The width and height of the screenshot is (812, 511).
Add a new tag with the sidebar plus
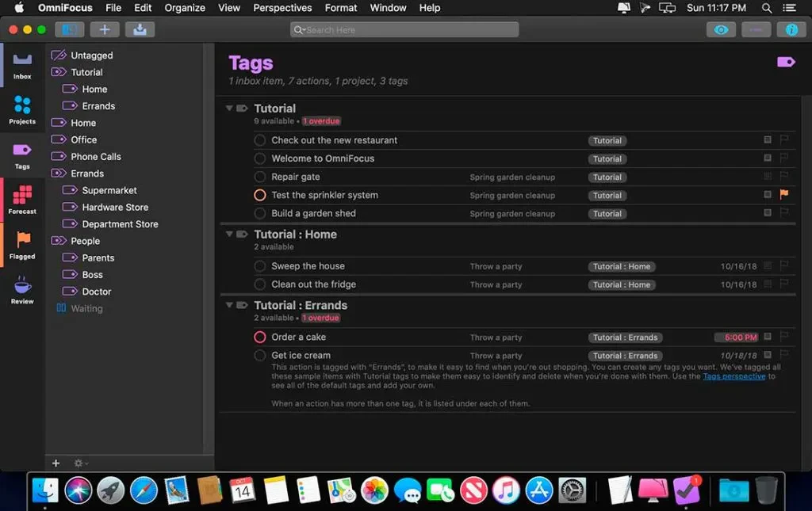pos(56,463)
